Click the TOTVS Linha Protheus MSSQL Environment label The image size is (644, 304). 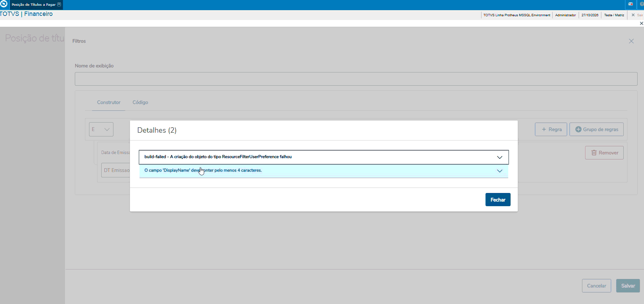[517, 15]
